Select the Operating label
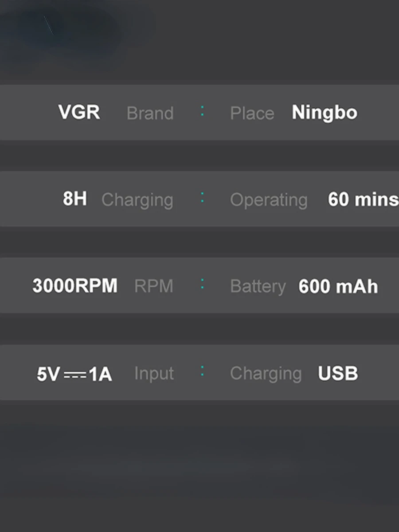Viewport: 399px width, 532px height. [x=269, y=200]
